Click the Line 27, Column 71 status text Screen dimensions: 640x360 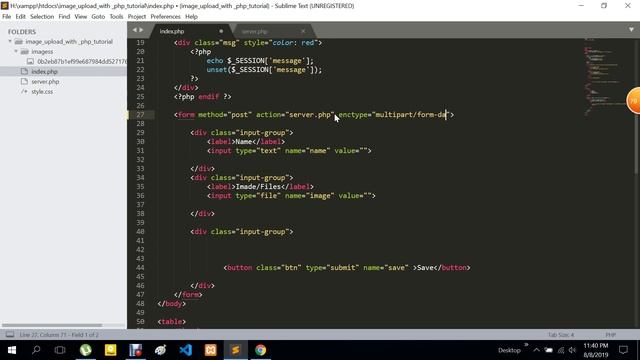coord(59,335)
